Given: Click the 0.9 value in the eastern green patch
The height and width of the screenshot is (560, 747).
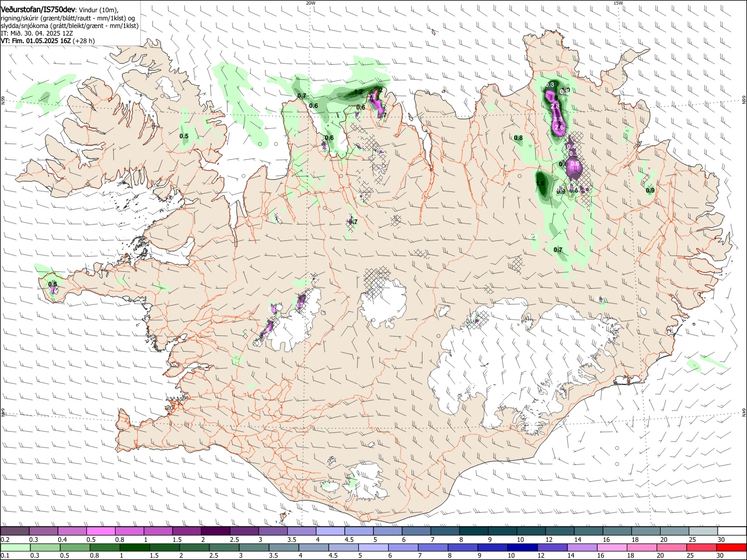Looking at the screenshot, I should (x=650, y=190).
